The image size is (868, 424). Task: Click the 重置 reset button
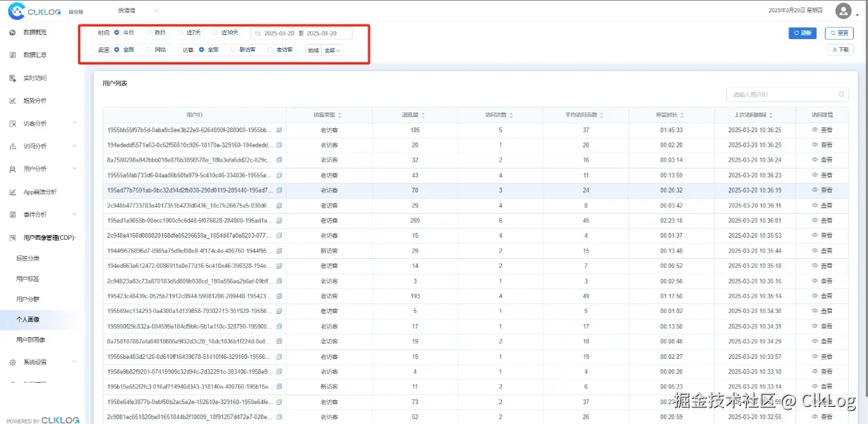(x=839, y=33)
